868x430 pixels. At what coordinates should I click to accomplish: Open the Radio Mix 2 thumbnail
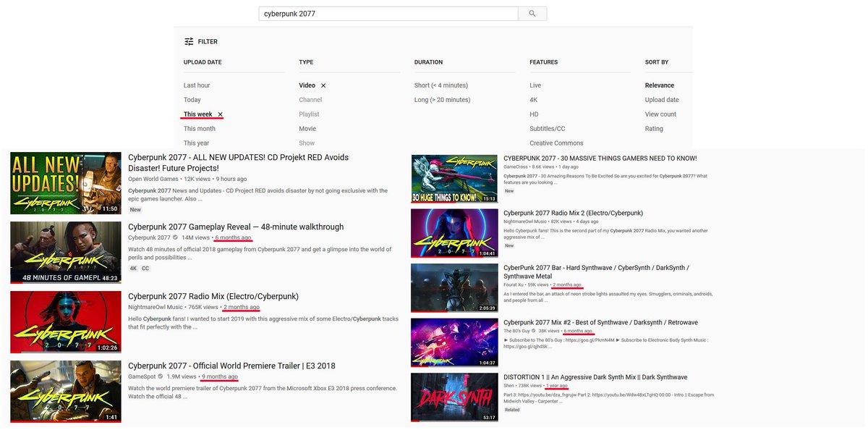pyautogui.click(x=454, y=233)
